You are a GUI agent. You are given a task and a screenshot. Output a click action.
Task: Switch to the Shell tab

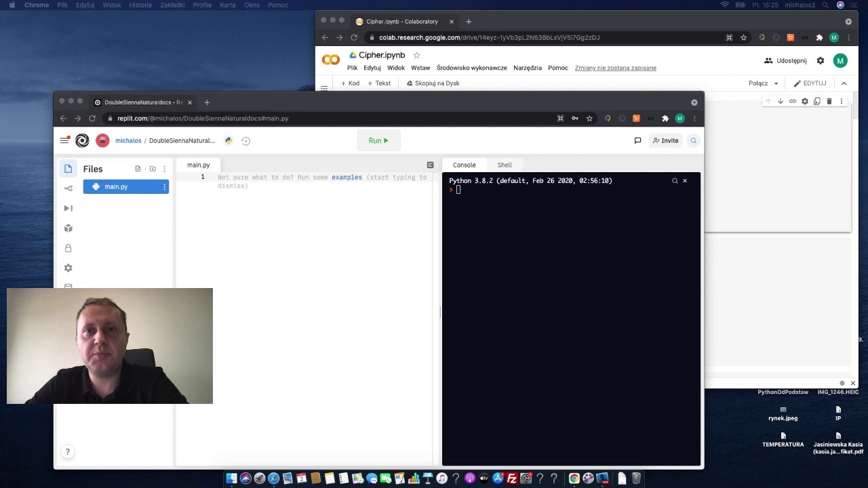[505, 165]
